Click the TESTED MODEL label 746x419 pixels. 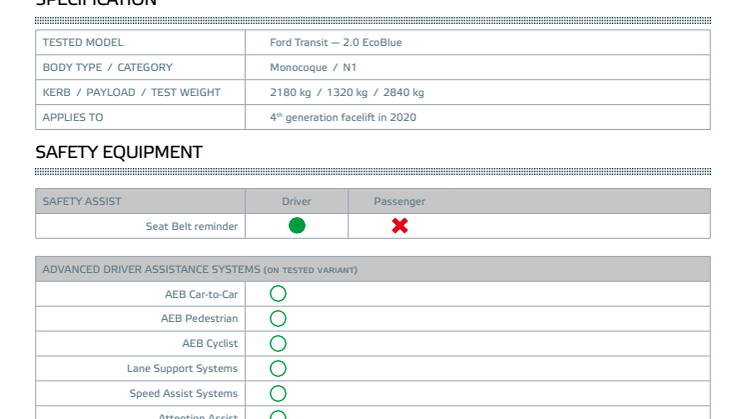pos(83,42)
